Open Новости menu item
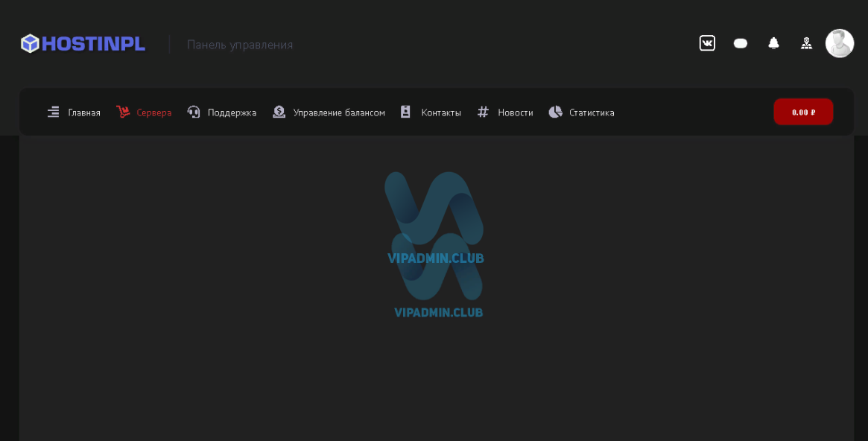Screen dimensions: 868x441 coord(516,113)
